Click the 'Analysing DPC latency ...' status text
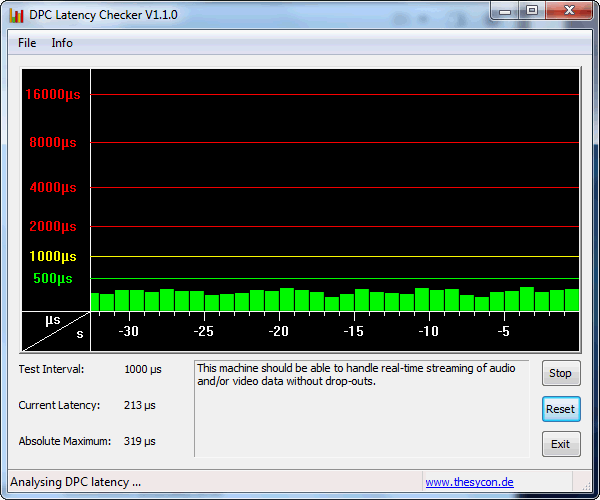The width and height of the screenshot is (600, 500). [76, 482]
